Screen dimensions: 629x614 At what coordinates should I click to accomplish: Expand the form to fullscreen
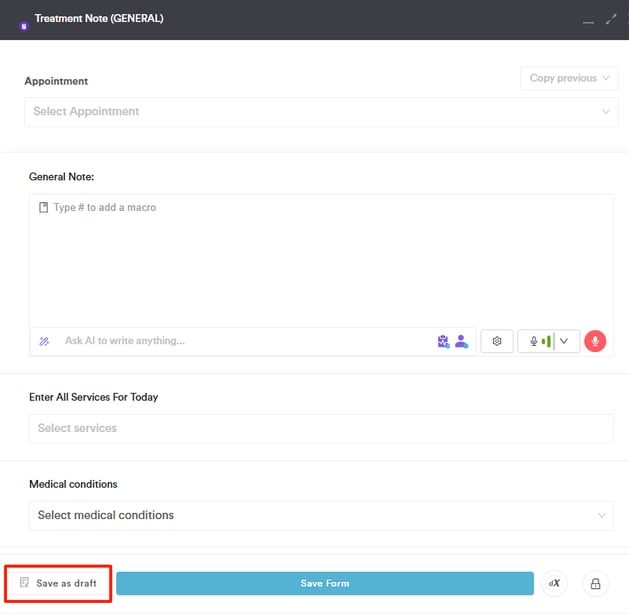tap(611, 19)
